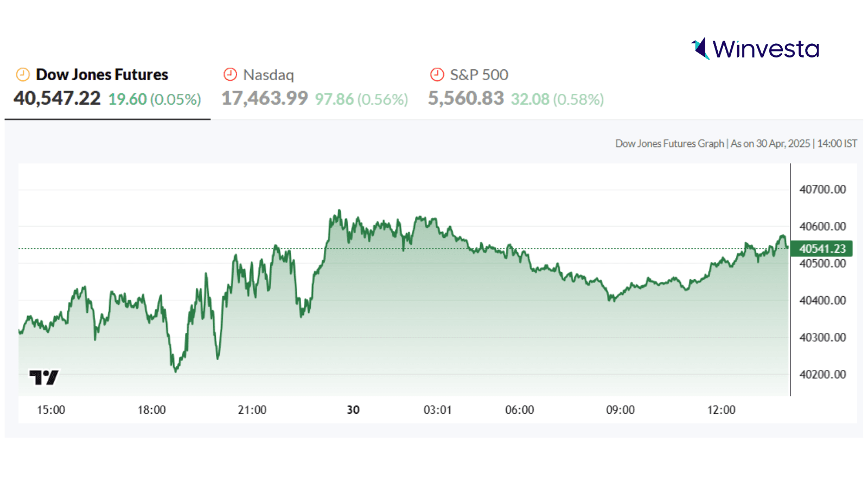Select the S&P 500 tab

click(x=479, y=75)
